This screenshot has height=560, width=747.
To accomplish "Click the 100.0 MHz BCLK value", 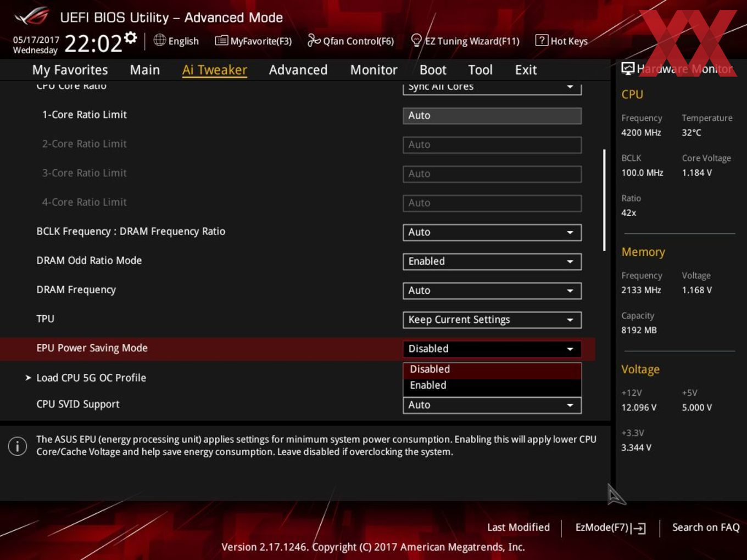I will (642, 172).
